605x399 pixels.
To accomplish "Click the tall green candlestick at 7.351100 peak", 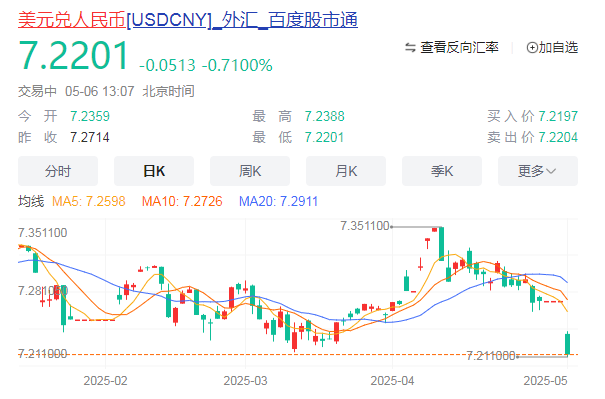I will click(x=441, y=244).
